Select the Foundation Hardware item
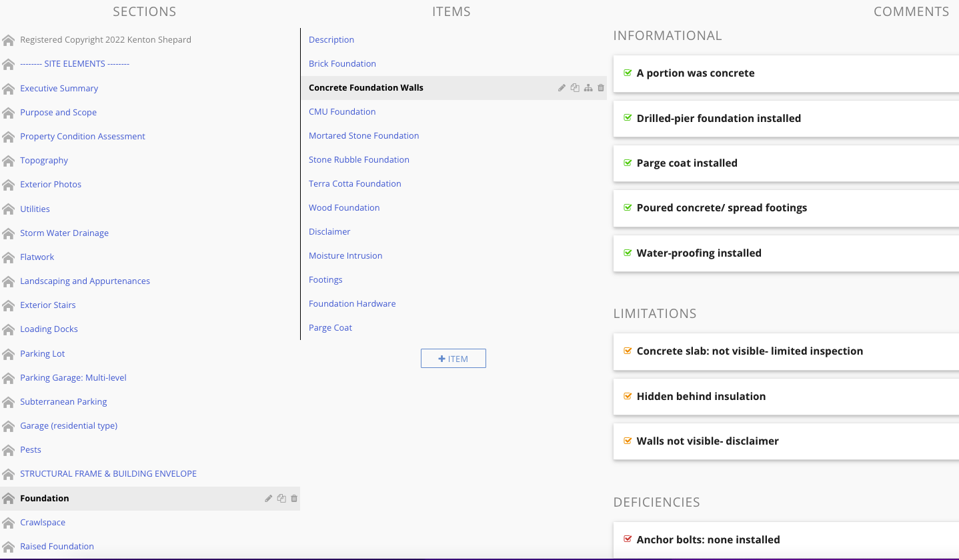 [x=352, y=304]
